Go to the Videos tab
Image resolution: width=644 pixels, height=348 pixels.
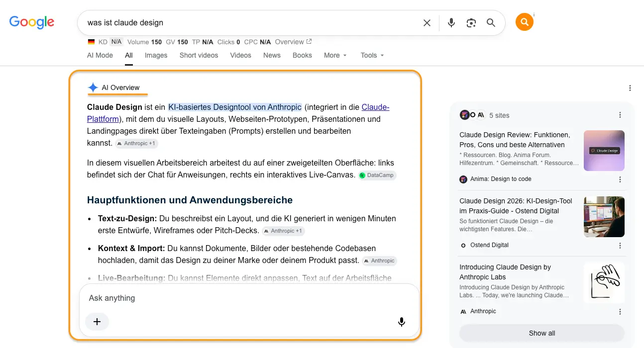click(240, 55)
